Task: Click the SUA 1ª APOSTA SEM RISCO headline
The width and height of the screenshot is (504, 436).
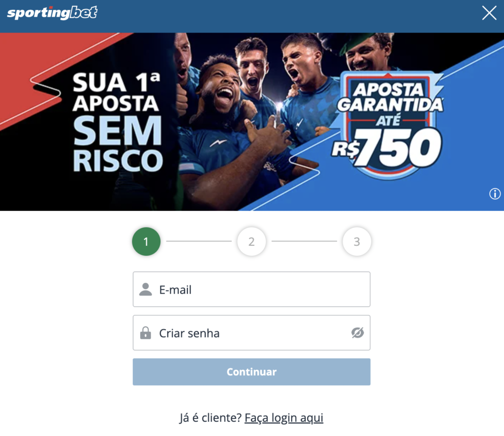Action: (x=117, y=122)
